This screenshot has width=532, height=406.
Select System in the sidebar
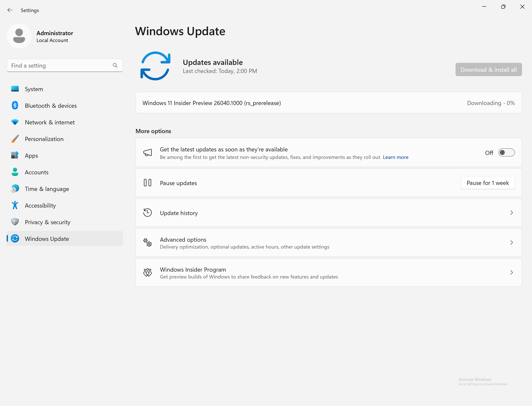click(34, 89)
